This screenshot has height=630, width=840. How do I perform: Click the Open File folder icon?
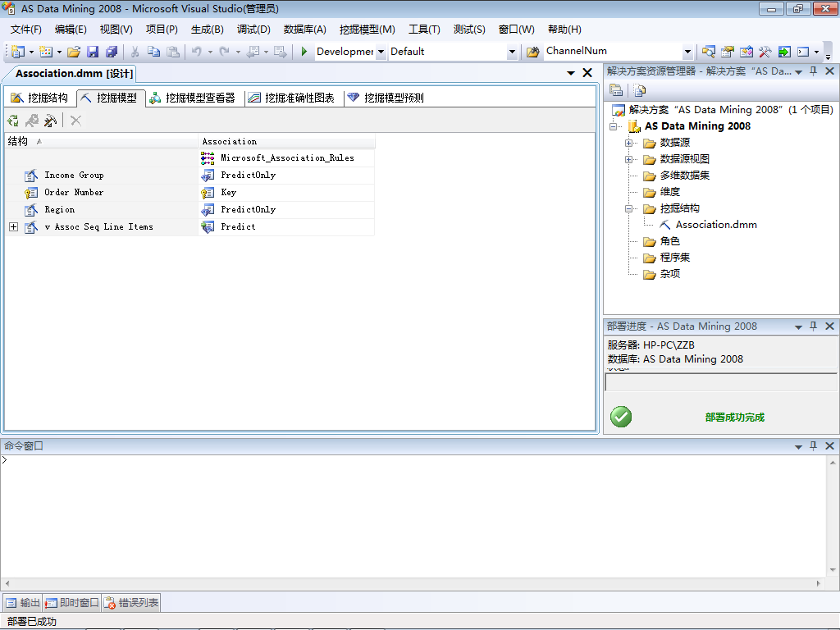(74, 52)
